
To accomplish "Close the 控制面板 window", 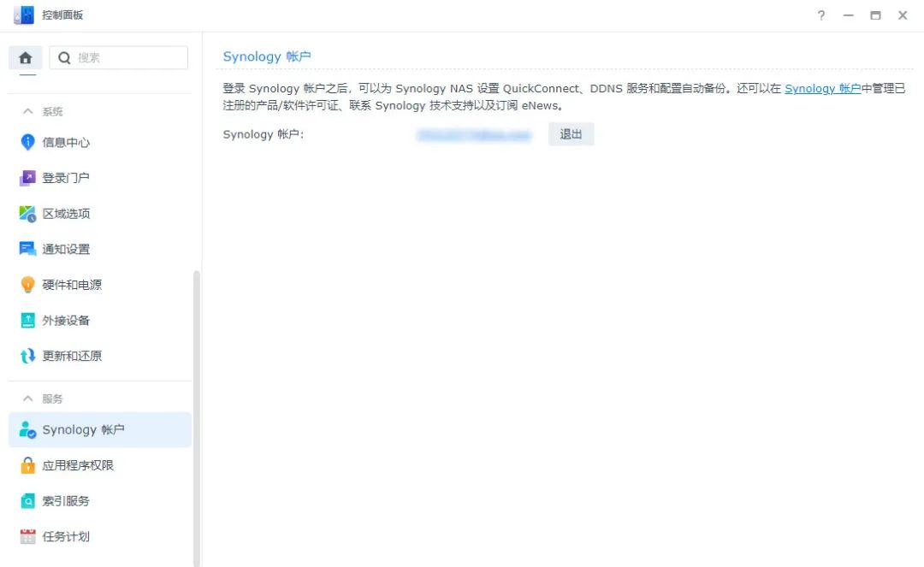I will [903, 15].
